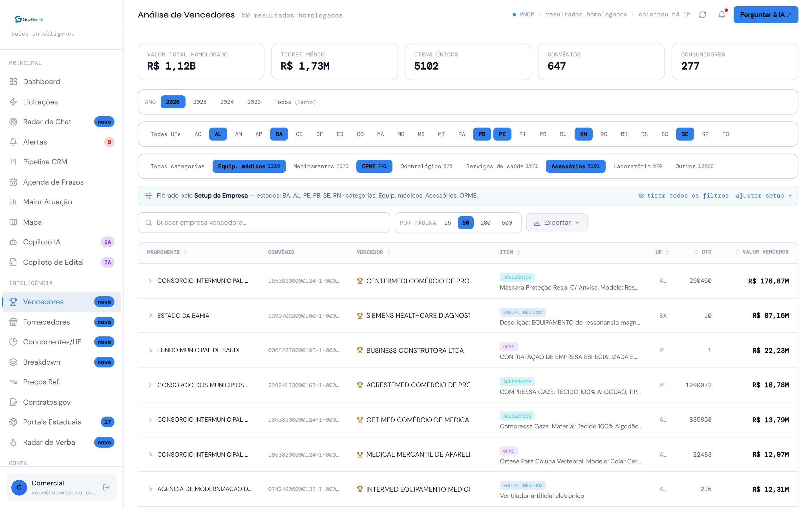Open the Mapa page

pos(62,222)
